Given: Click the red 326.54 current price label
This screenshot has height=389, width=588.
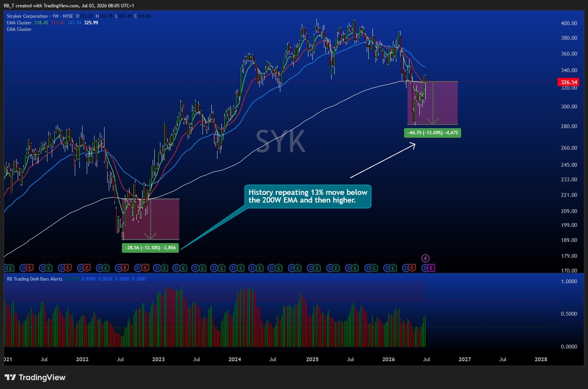Looking at the screenshot, I should [569, 82].
